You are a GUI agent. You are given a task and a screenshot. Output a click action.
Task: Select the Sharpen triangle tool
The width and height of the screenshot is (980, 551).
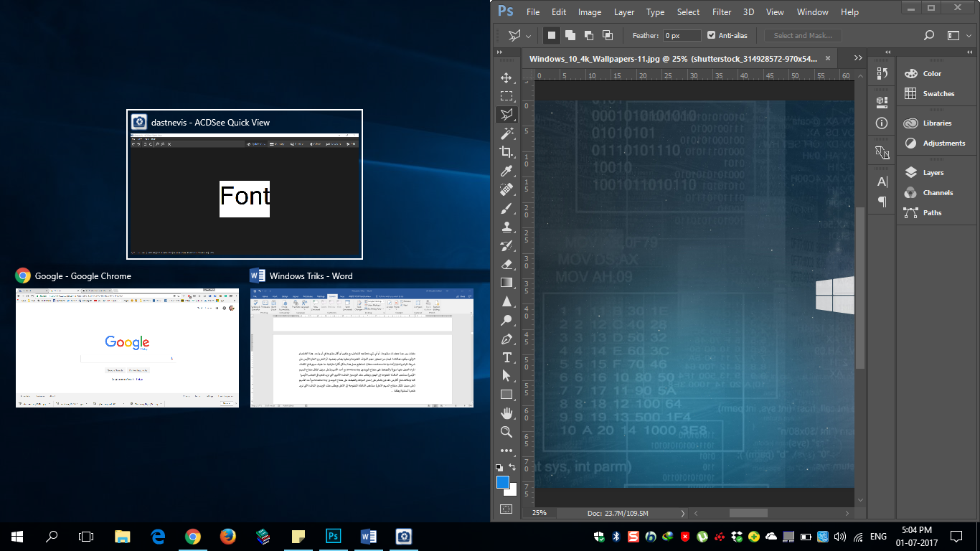point(507,301)
